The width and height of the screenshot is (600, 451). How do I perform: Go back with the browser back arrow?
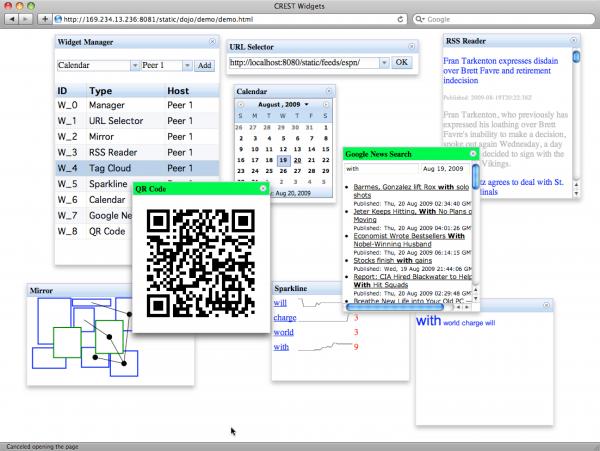pyautogui.click(x=11, y=19)
